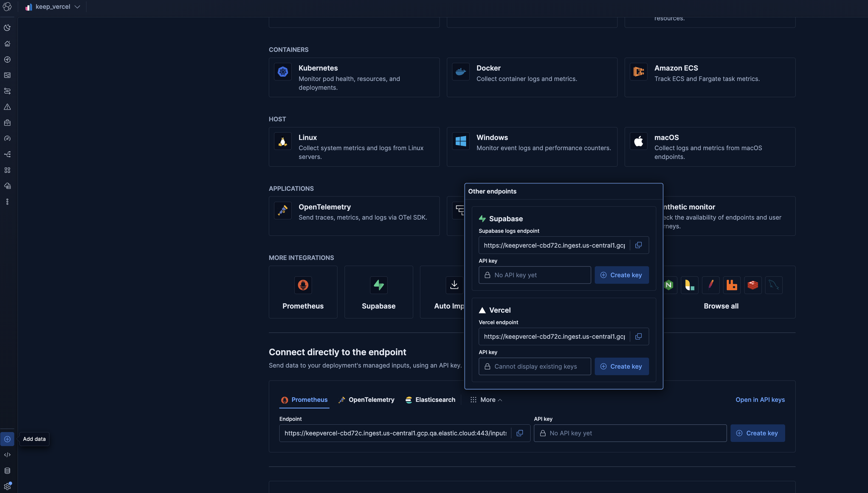The height and width of the screenshot is (493, 868).
Task: Click the RabbitMQ orange icon in Browse all
Action: coord(732,285)
